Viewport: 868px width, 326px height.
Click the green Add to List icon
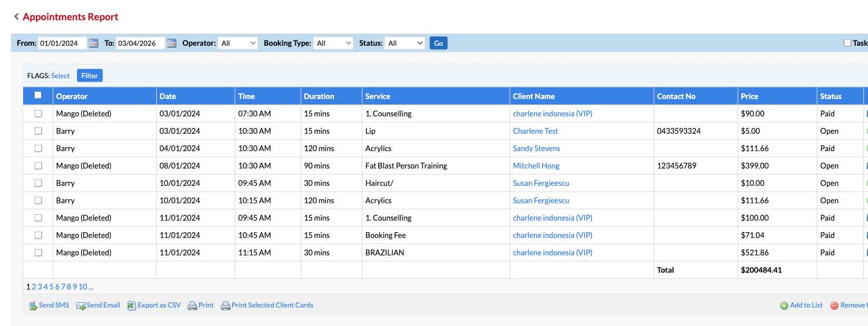[x=784, y=306]
